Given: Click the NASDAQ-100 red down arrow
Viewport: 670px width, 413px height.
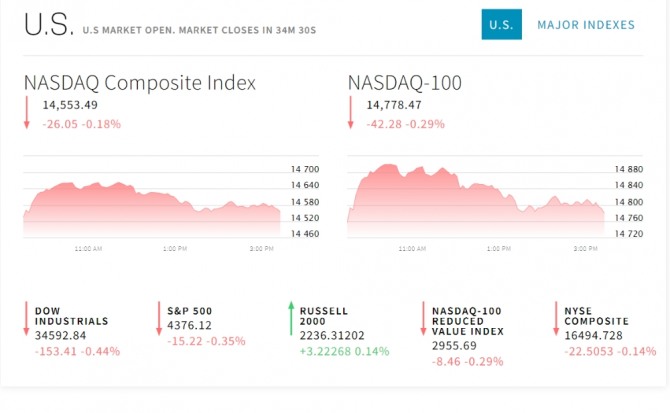Looking at the screenshot, I should [351, 113].
